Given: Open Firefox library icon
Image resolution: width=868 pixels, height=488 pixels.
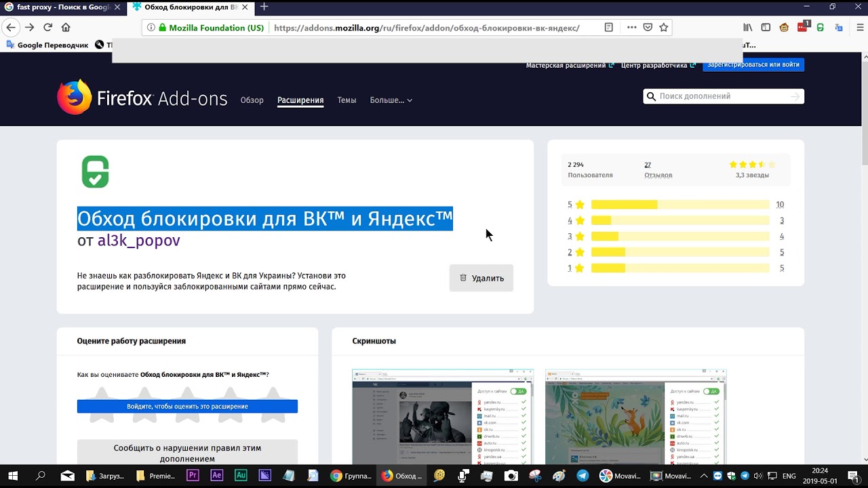Looking at the screenshot, I should [x=748, y=28].
